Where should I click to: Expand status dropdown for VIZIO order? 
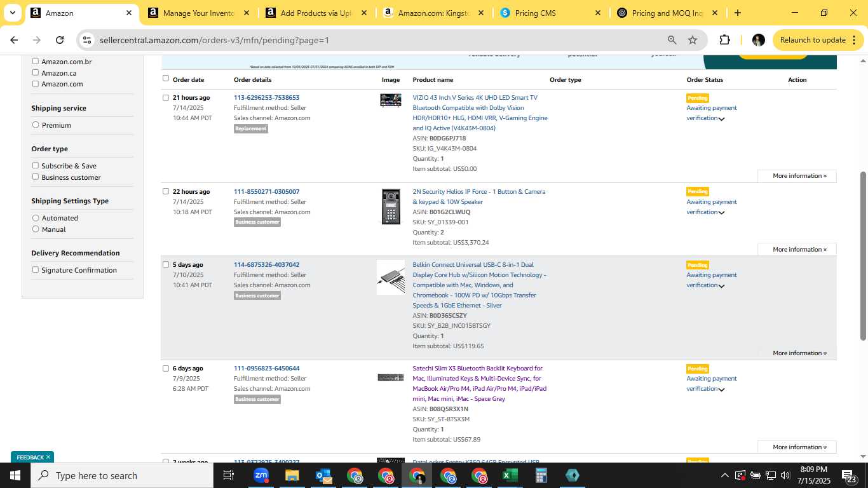pyautogui.click(x=721, y=119)
